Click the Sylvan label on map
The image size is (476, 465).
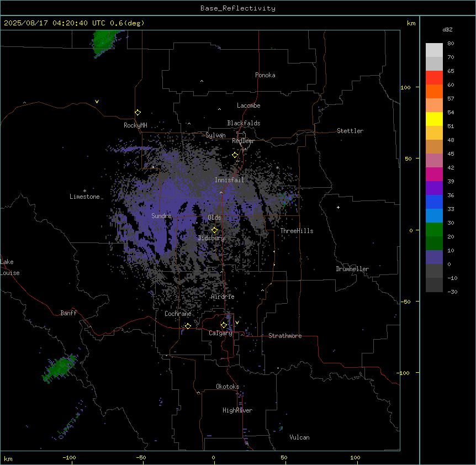click(215, 135)
